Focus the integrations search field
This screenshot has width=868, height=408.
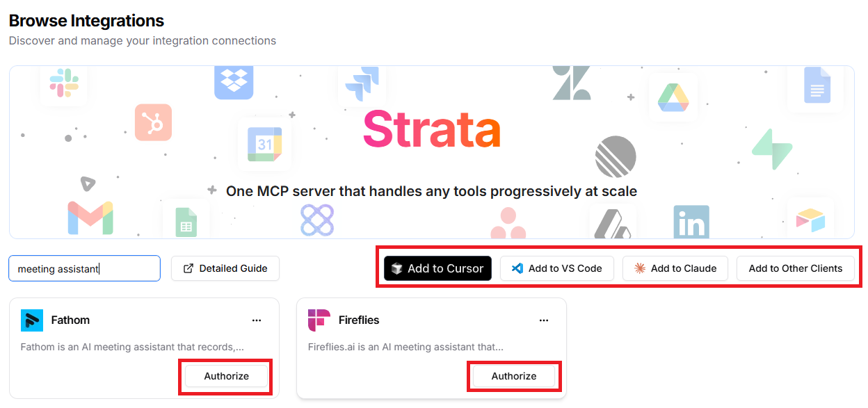pos(84,268)
